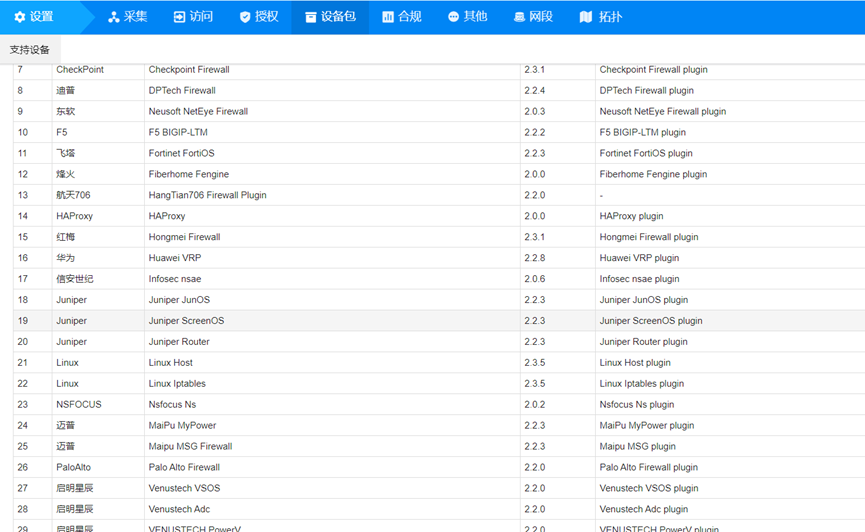Select the Huawei VRP device name
The image size is (865, 532).
coord(175,258)
